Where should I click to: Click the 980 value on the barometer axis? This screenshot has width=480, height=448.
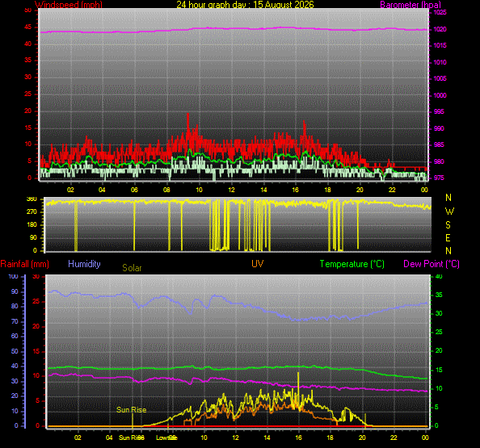(439, 161)
